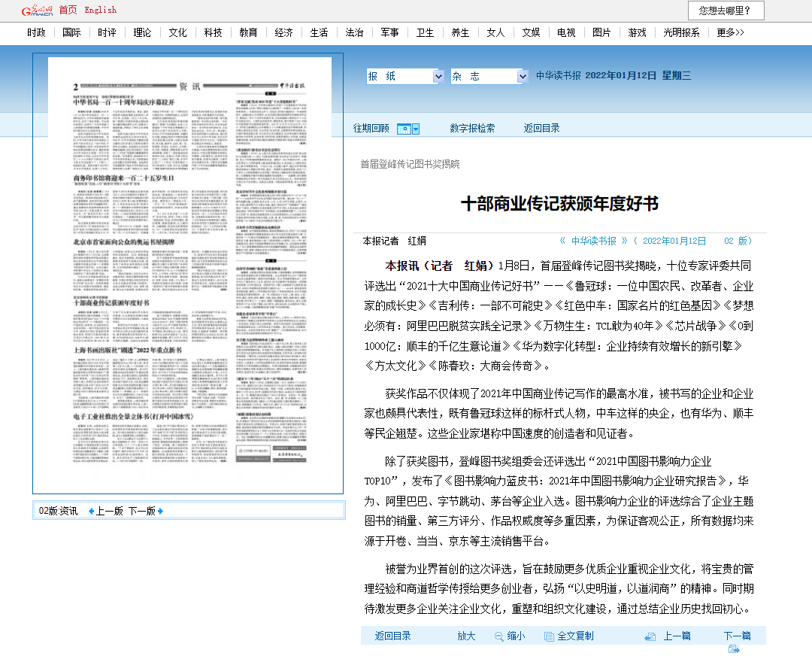Click the 您想去哪里？ search box

coord(726,11)
